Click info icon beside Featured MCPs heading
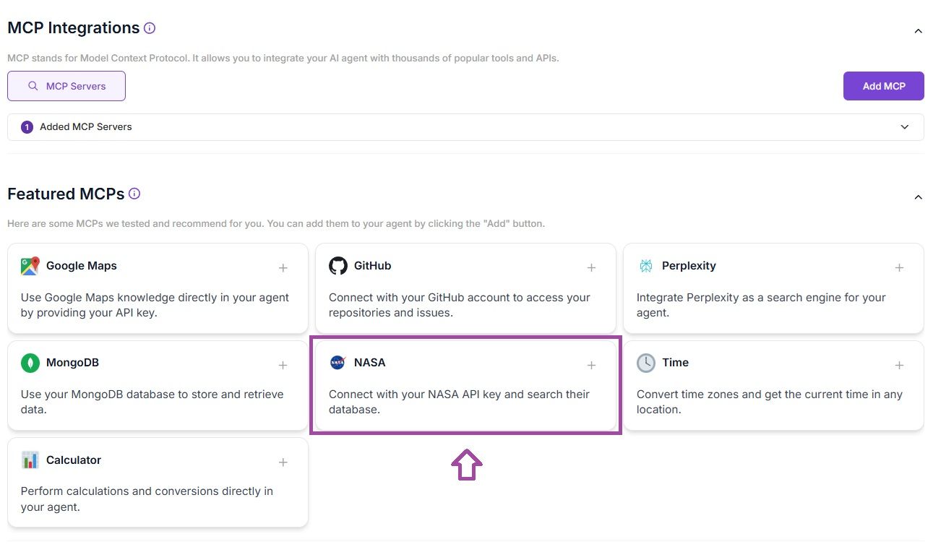 (134, 194)
